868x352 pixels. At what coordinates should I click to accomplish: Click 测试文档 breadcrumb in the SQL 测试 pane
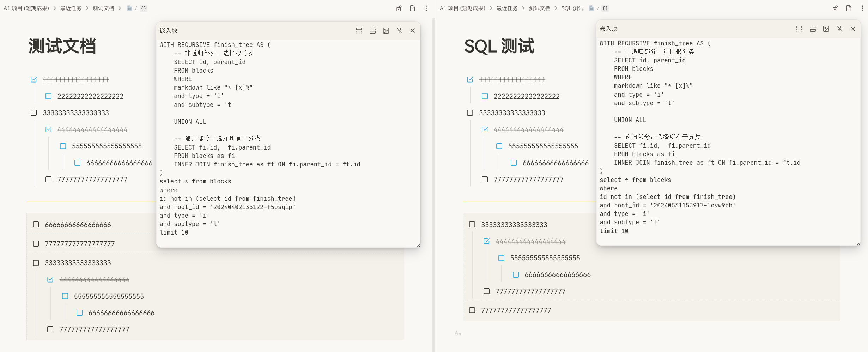tap(539, 8)
